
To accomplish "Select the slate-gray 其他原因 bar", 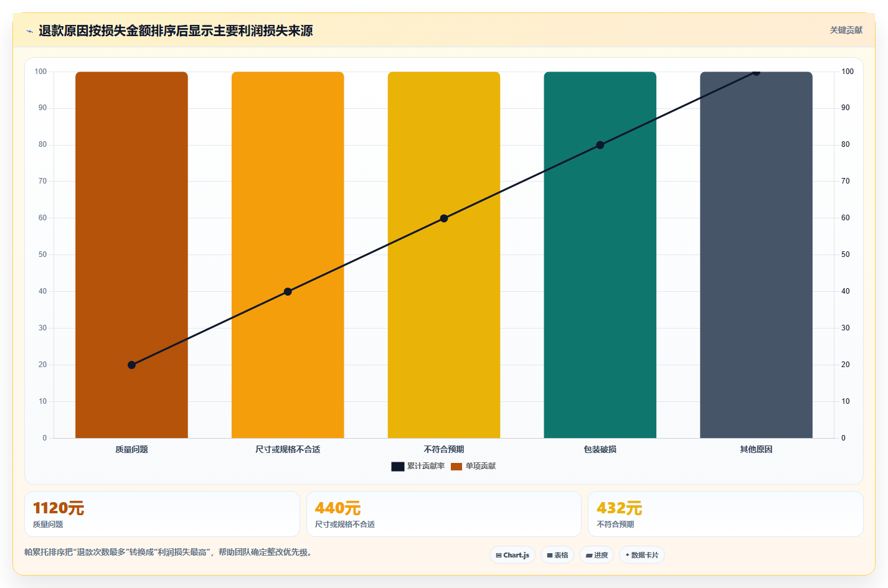I will point(756,254).
